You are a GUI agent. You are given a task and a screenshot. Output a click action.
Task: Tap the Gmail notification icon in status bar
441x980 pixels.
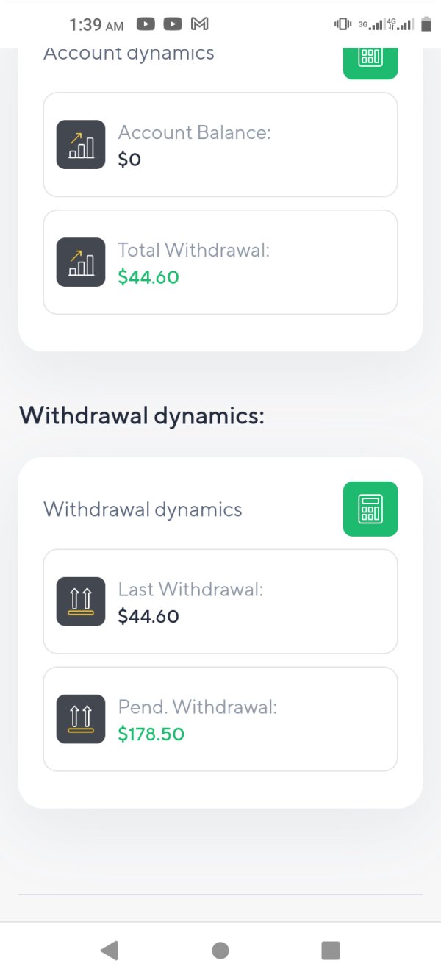(199, 24)
